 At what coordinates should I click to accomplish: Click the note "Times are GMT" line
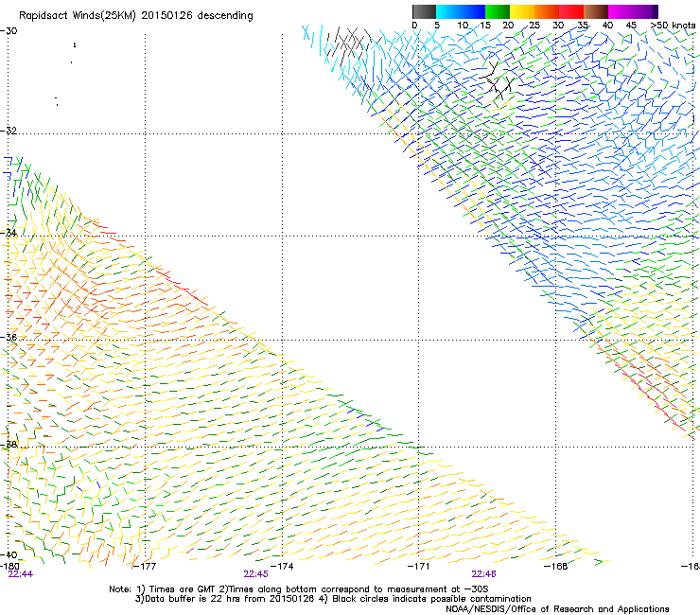coord(299,589)
